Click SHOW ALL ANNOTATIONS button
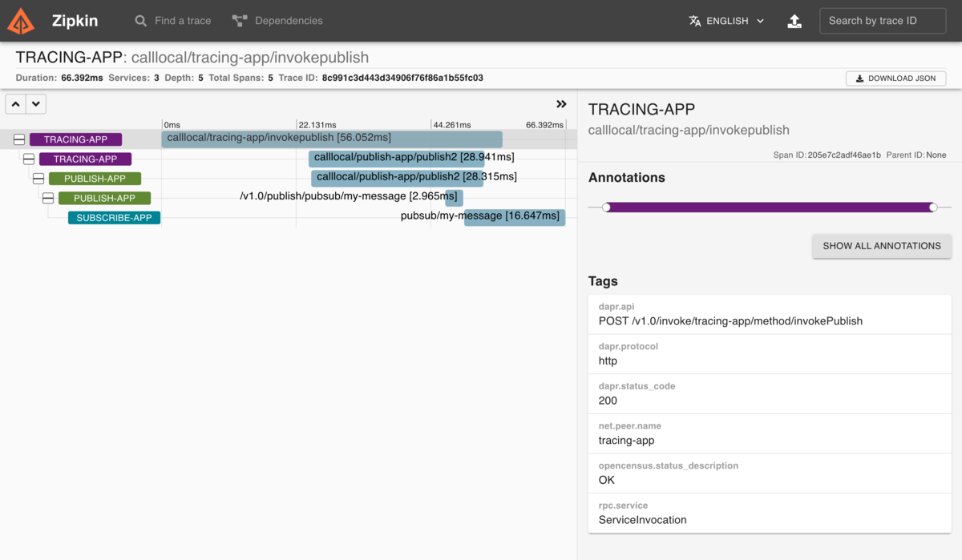The image size is (962, 560). pos(882,246)
